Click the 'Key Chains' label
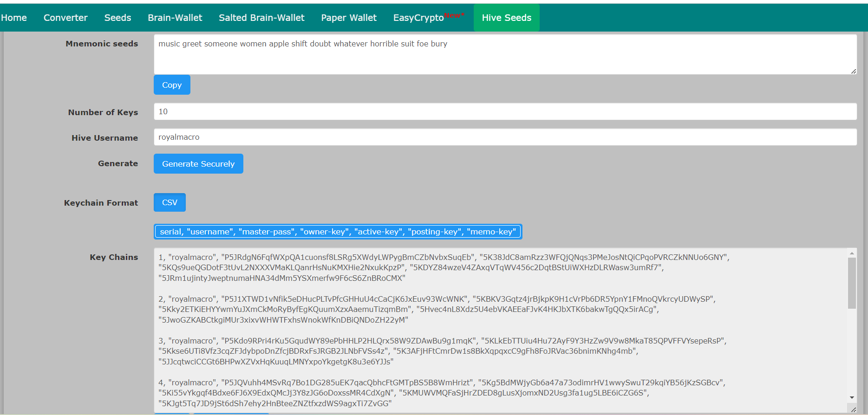The width and height of the screenshot is (868, 415). point(114,257)
